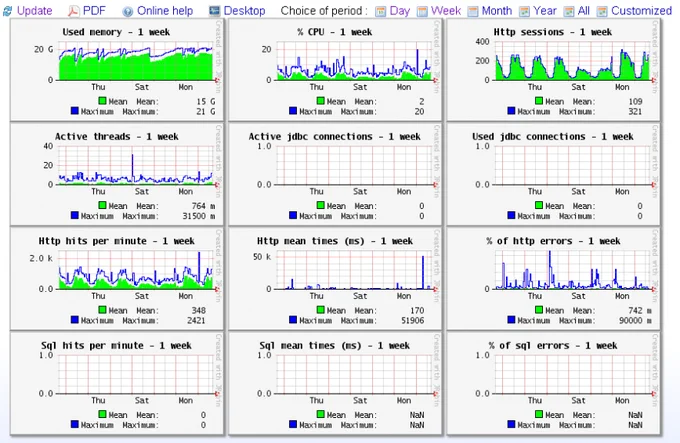
Task: Click the 'Choice of period :' label
Action: click(x=324, y=11)
